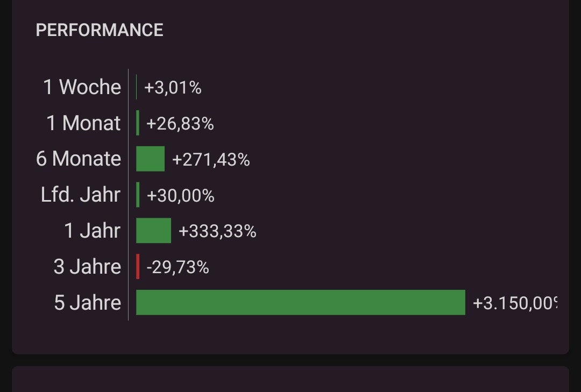Select the 1 Jahr row label
Image resolution: width=581 pixels, height=392 pixels.
(93, 231)
